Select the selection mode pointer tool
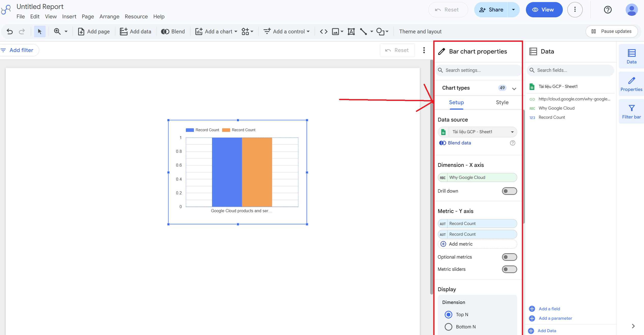 (x=40, y=31)
